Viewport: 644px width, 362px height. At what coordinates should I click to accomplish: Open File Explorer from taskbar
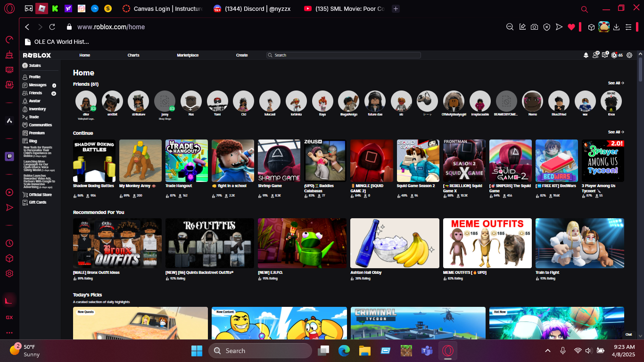pos(365,351)
